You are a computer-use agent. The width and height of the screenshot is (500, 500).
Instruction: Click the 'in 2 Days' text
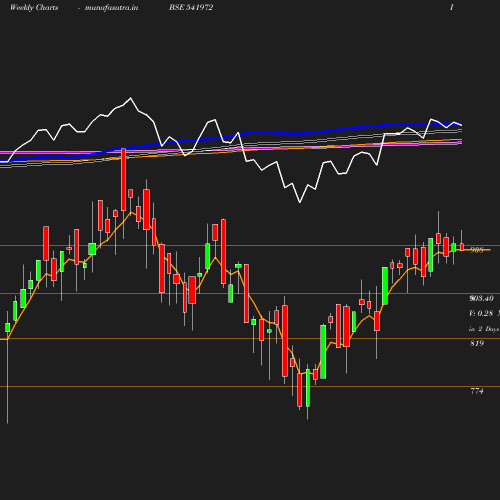484,329
